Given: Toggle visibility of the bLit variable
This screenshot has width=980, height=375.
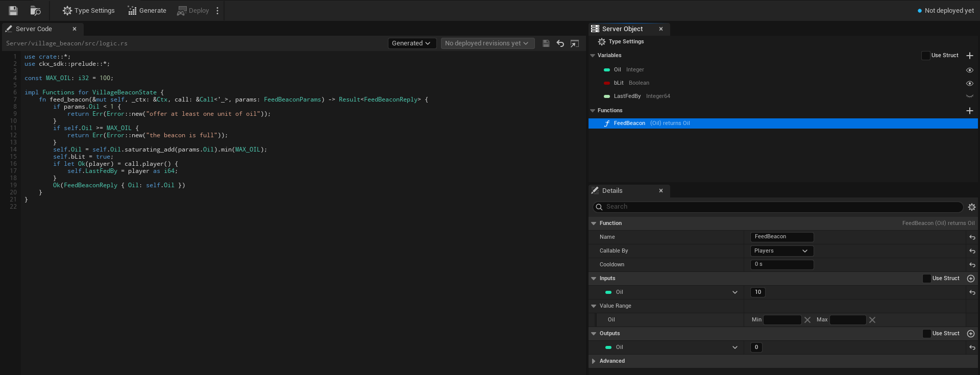Looking at the screenshot, I should pos(970,83).
